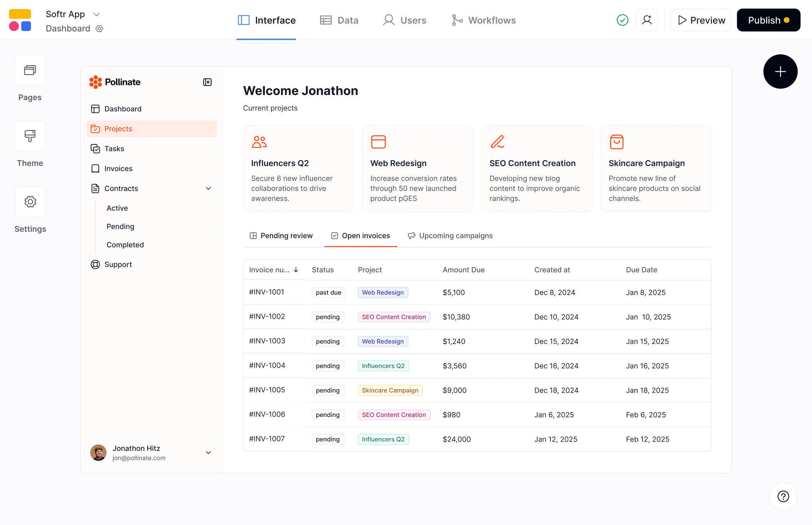Open page settings gear next to Dashboard

pyautogui.click(x=100, y=29)
